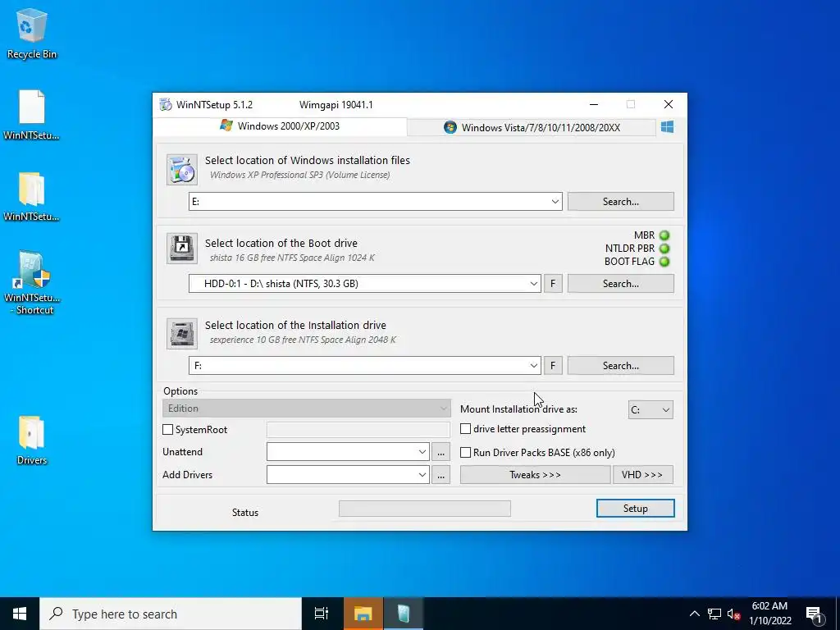Viewport: 840px width, 630px height.
Task: Select the blank WinNTSetup file icon on the desktop
Action: pyautogui.click(x=32, y=115)
